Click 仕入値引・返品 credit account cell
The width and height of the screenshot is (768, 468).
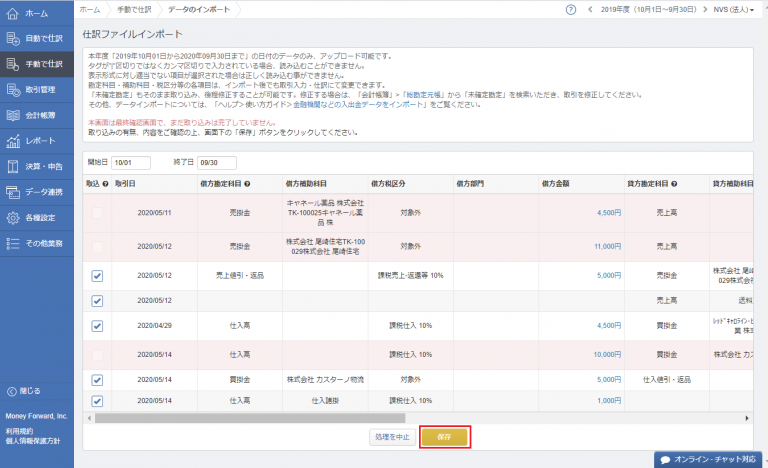coord(667,380)
